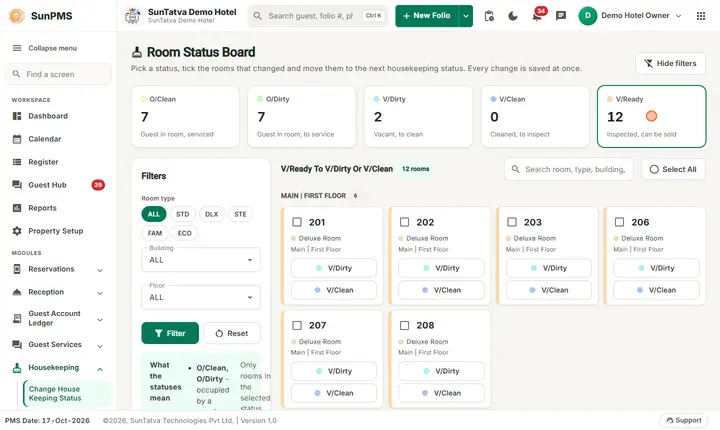Open the apps grid icon
Screen dimensions: 720x430
(701, 16)
